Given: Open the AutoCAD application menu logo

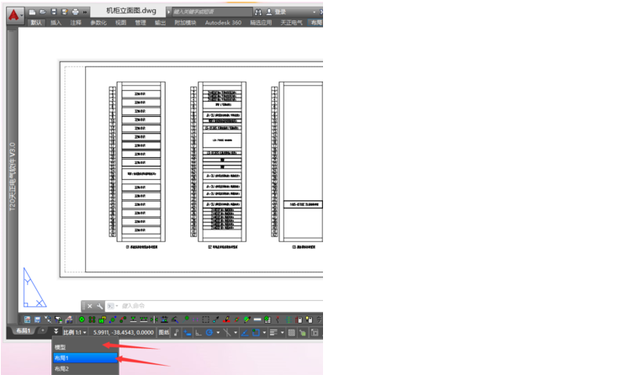Looking at the screenshot, I should pyautogui.click(x=14, y=15).
